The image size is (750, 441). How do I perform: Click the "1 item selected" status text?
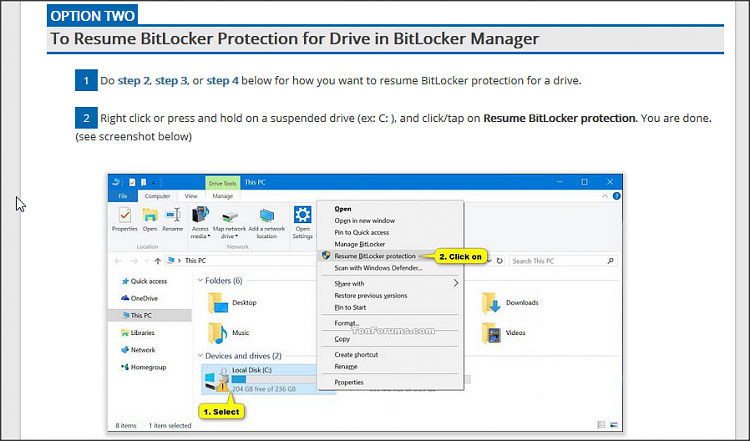click(170, 426)
